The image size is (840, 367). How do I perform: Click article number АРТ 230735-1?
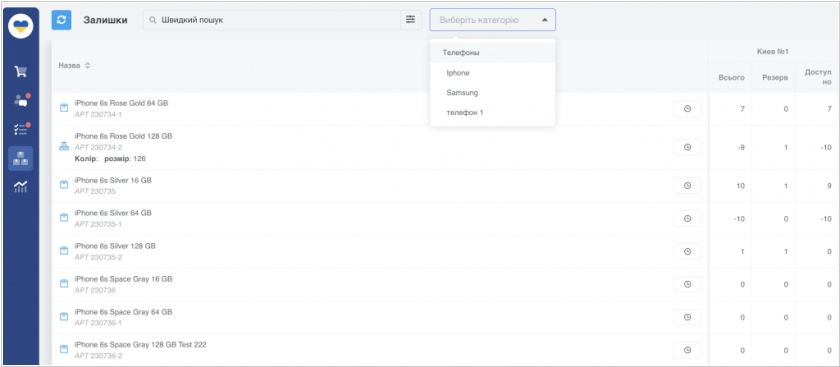[98, 224]
